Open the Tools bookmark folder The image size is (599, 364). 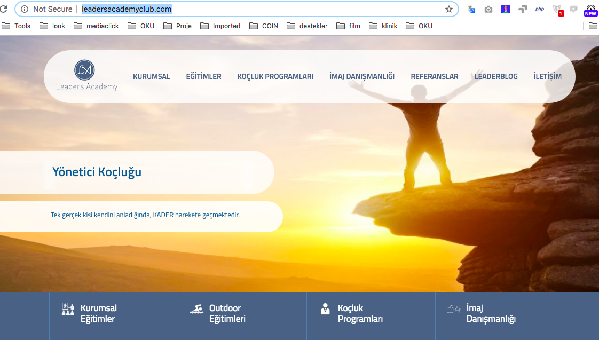pyautogui.click(x=17, y=26)
